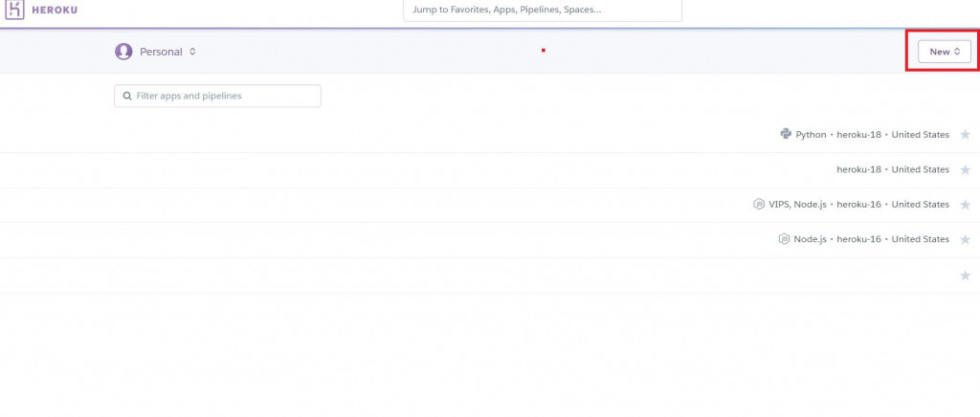Click the magnifier icon in filter field
Screen dimensions: 980x417
coord(127,97)
